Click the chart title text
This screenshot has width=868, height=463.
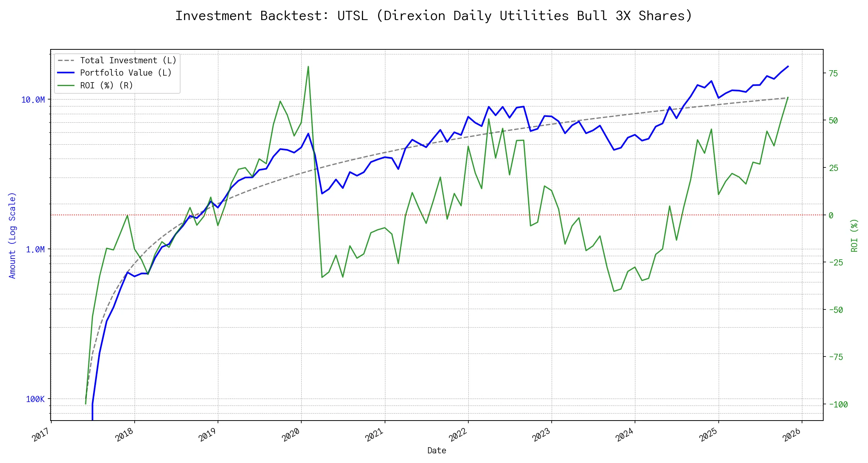point(434,16)
